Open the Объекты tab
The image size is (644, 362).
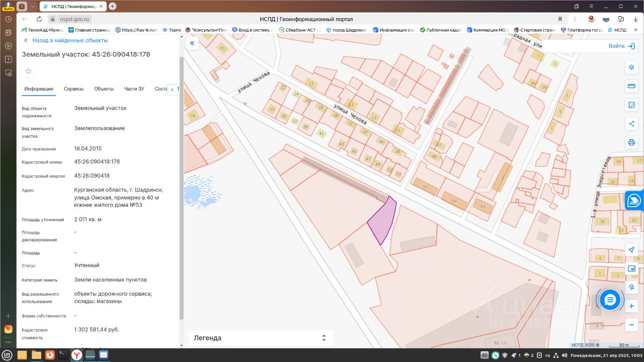coord(104,89)
